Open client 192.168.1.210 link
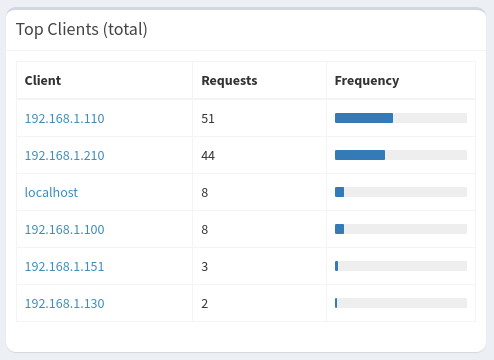 pos(65,156)
